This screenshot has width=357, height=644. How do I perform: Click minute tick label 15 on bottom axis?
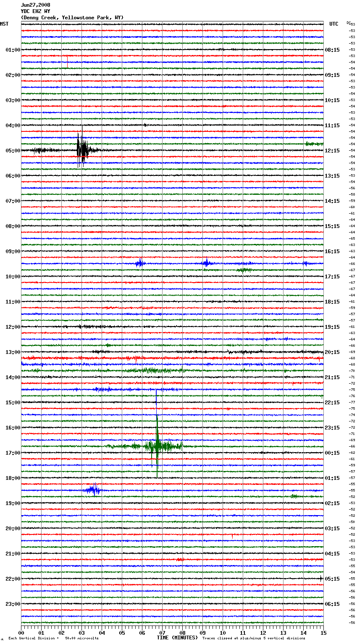click(323, 633)
